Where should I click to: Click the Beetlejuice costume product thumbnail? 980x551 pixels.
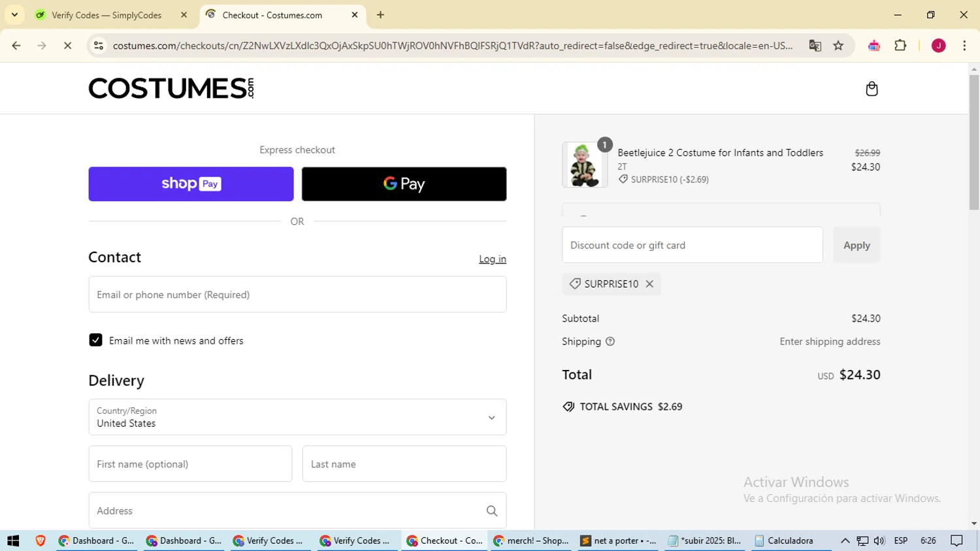[x=585, y=165]
